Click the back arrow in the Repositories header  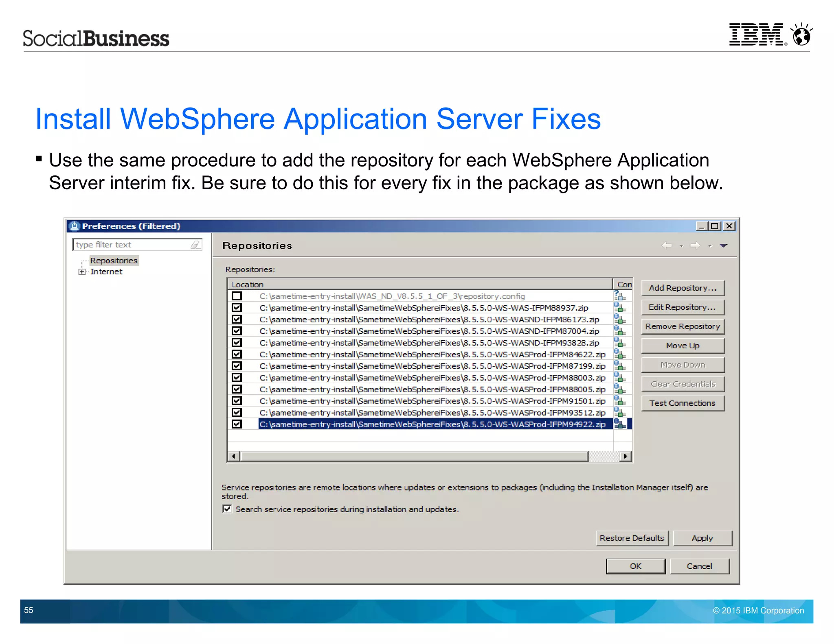pos(667,245)
